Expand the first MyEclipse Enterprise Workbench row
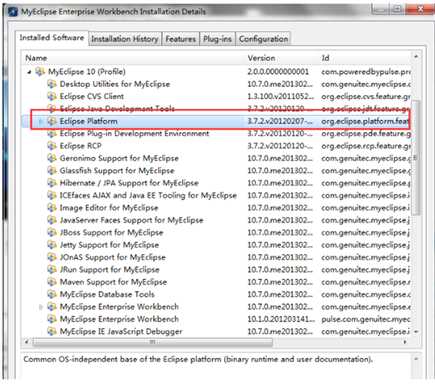The image size is (435, 384). 41,307
